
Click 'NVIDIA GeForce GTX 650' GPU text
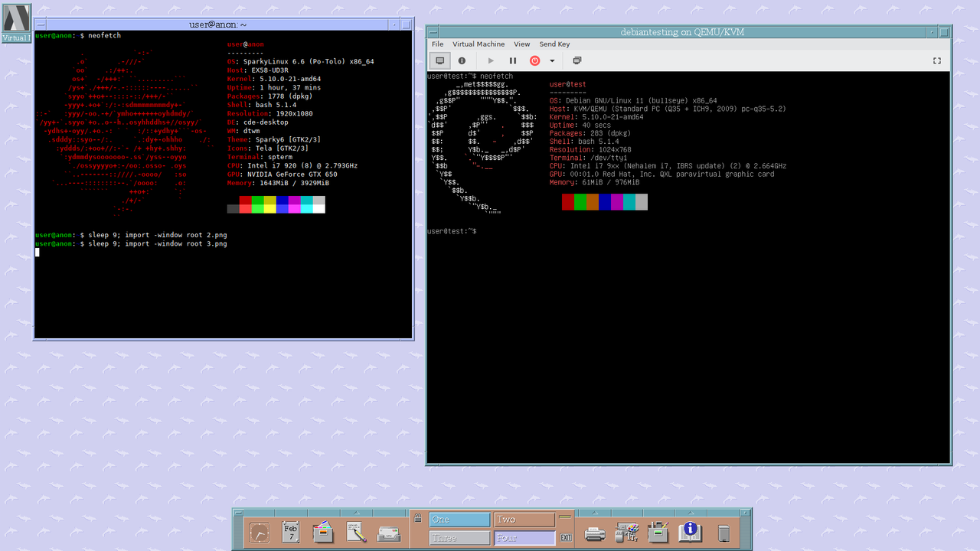click(292, 174)
